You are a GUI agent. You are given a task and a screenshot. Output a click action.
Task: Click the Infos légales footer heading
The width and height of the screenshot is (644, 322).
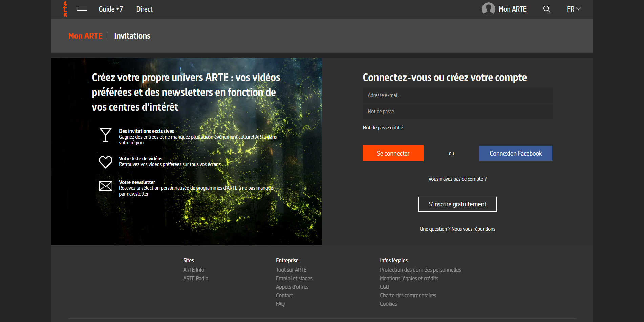(394, 260)
